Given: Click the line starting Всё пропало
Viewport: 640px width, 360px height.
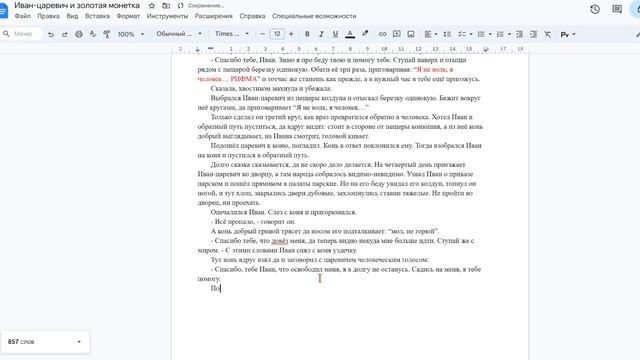Looking at the screenshot, I should (x=253, y=222).
